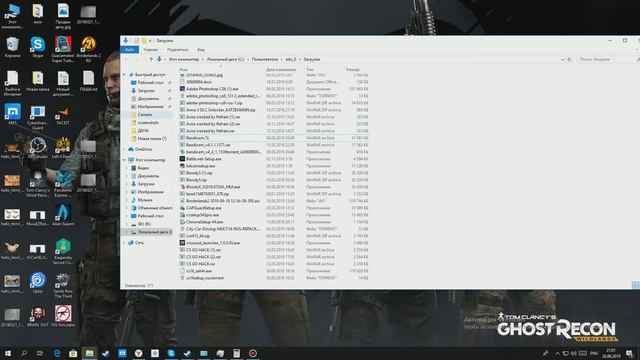Open OBS Studio desktop shortcut
The height and width of the screenshot is (360, 640).
(38, 148)
